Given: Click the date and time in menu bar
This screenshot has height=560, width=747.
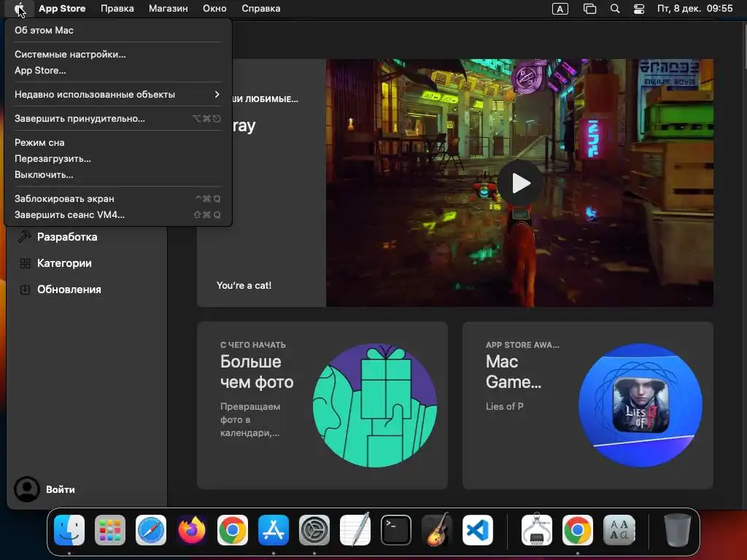Looking at the screenshot, I should coord(695,9).
